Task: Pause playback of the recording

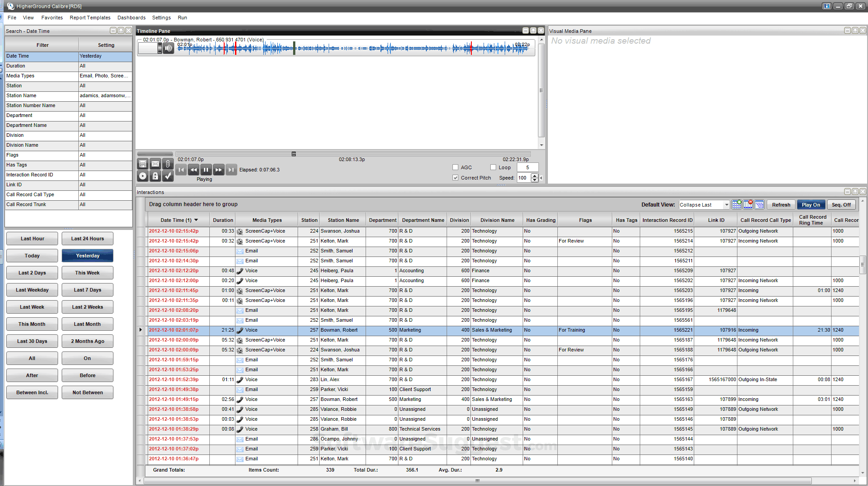Action: tap(206, 170)
